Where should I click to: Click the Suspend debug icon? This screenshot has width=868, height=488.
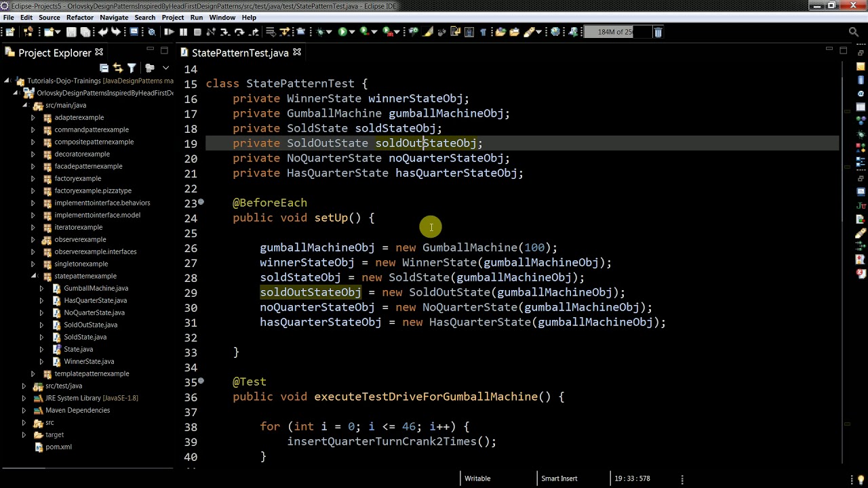pyautogui.click(x=183, y=32)
